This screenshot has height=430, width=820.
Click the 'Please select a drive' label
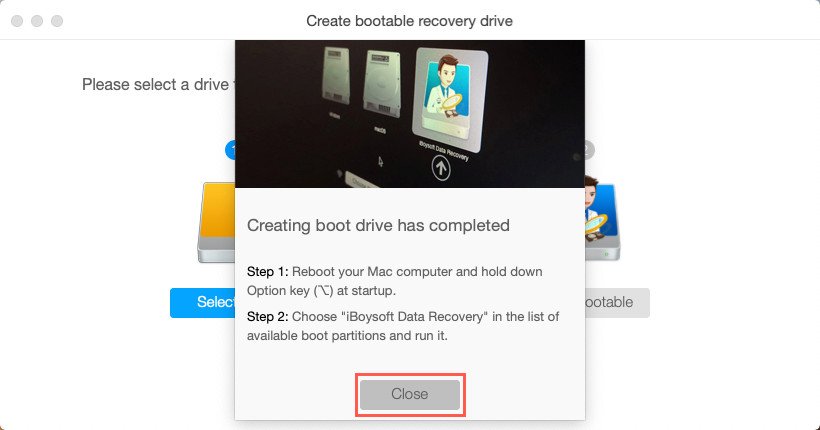(156, 84)
